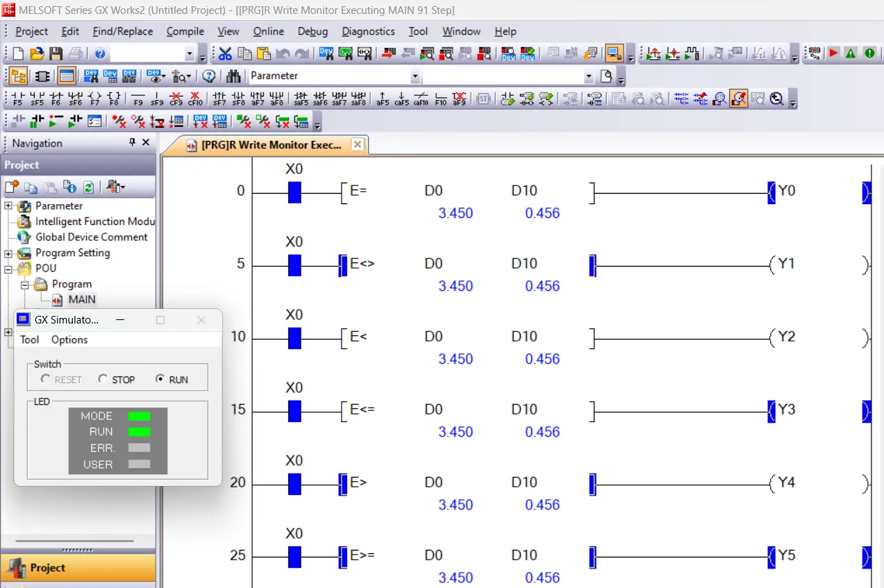Open the project view filter dropdown arrow
This screenshot has height=588, width=884.
click(x=123, y=187)
